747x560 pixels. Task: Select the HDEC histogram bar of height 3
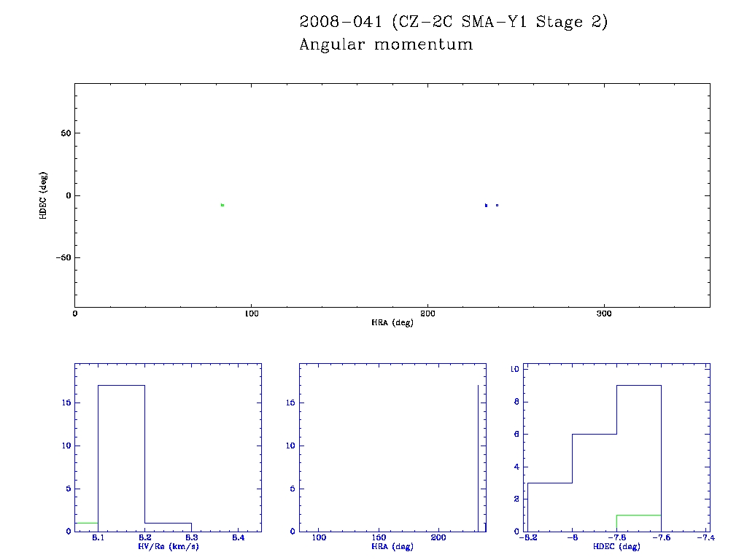point(549,507)
